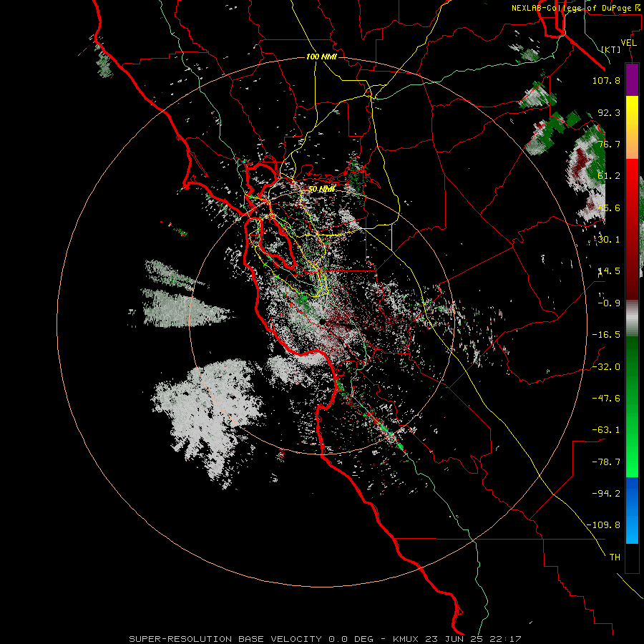644x644 pixels.
Task: Click the TH legend label
Action: coord(615,557)
